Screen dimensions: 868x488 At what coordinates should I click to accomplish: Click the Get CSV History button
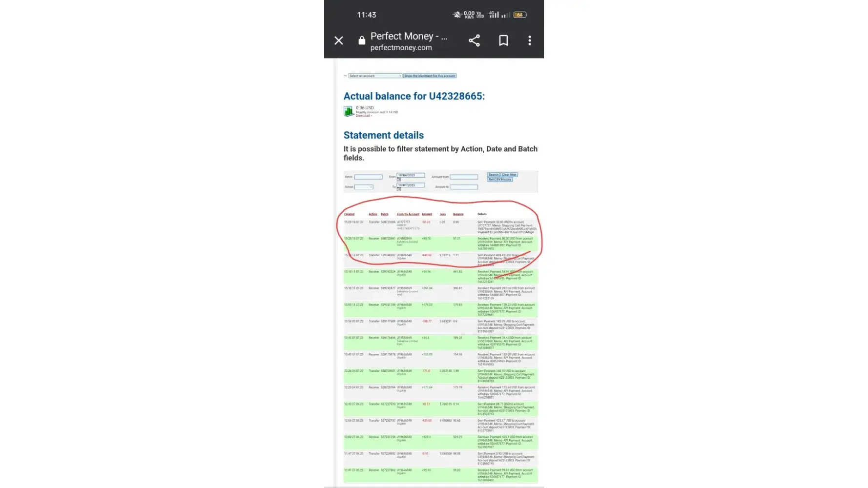(500, 180)
